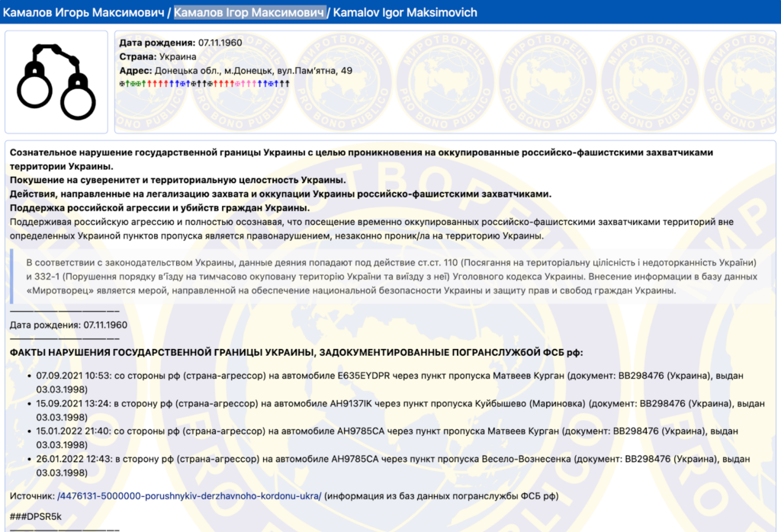781x532 pixels.
Task: Click the last black arrow icon in marker row
Action: 287,83
